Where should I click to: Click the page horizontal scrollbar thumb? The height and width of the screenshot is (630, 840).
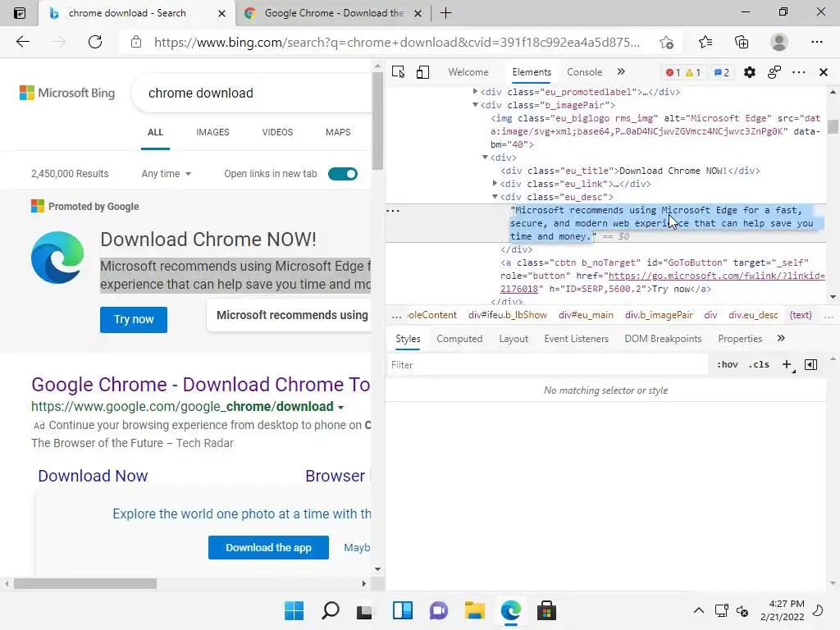85,583
